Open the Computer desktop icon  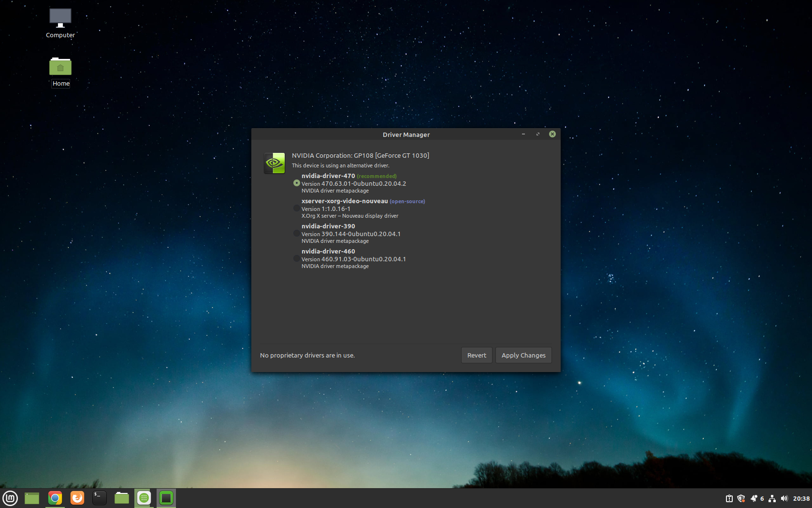tap(60, 23)
